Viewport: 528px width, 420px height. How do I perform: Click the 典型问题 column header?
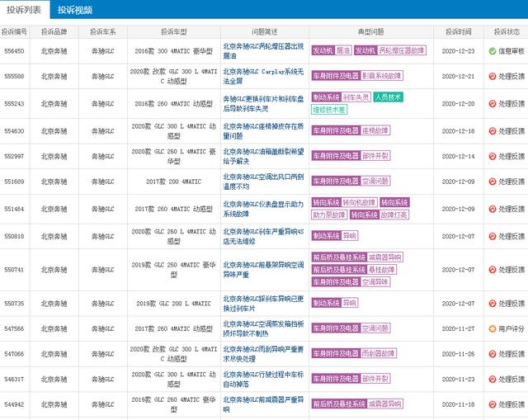(370, 32)
